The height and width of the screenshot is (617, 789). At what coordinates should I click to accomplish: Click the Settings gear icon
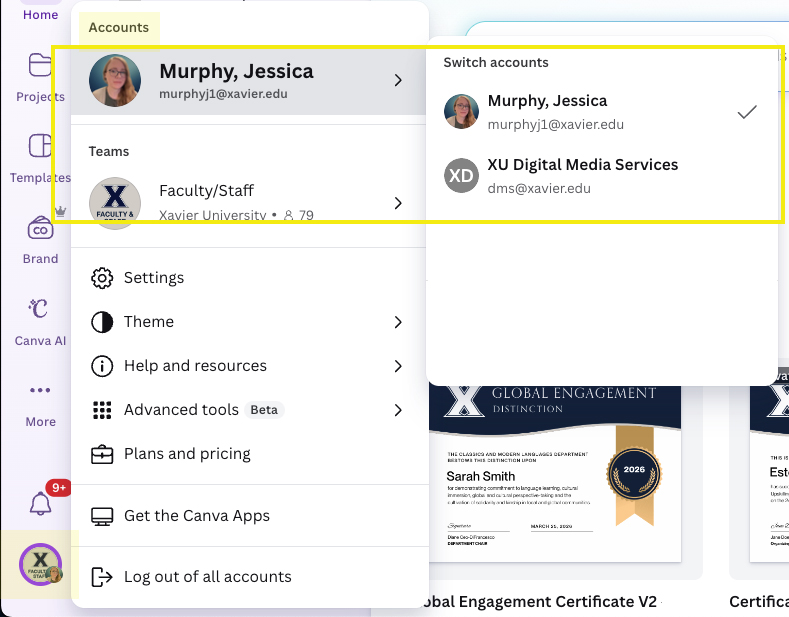102,278
